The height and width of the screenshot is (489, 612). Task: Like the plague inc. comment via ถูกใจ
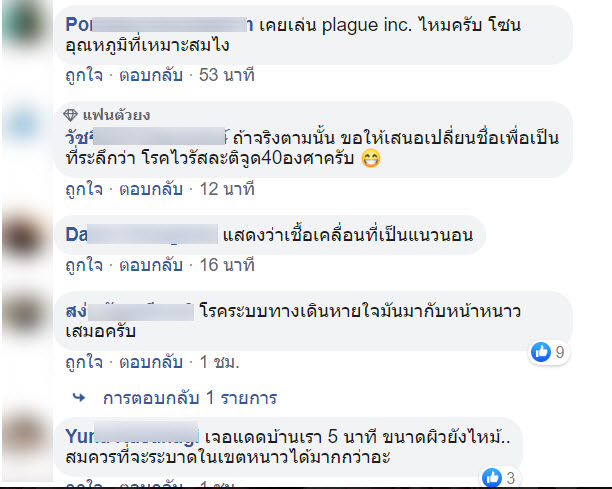coord(84,75)
